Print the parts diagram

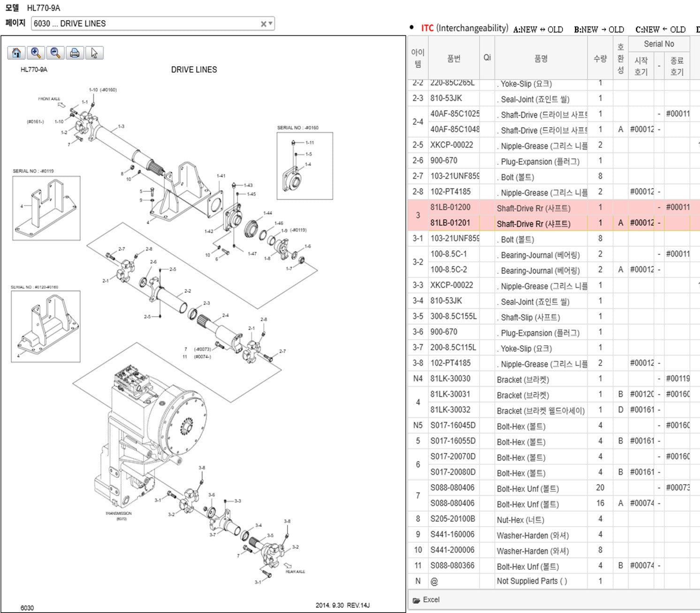click(x=74, y=53)
